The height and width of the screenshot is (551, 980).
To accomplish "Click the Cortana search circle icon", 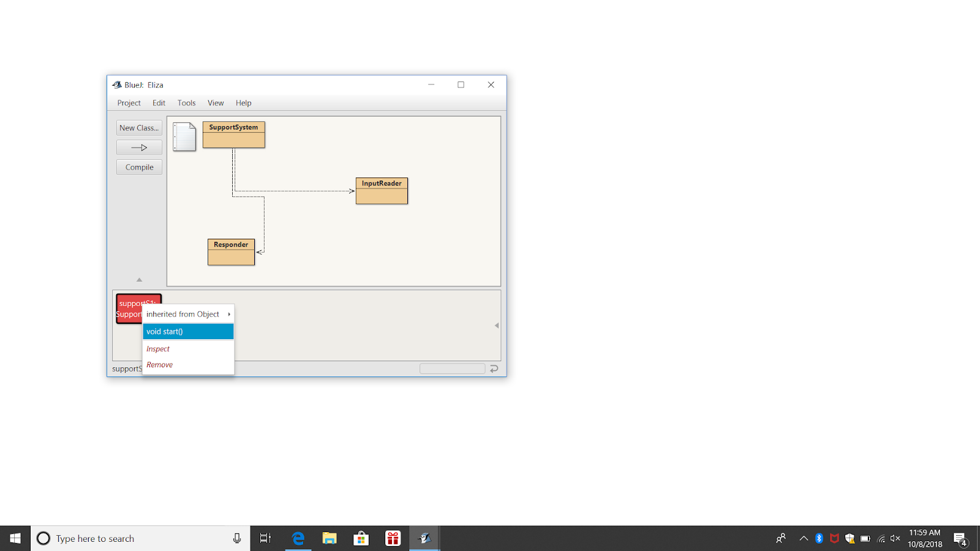I will (x=43, y=538).
